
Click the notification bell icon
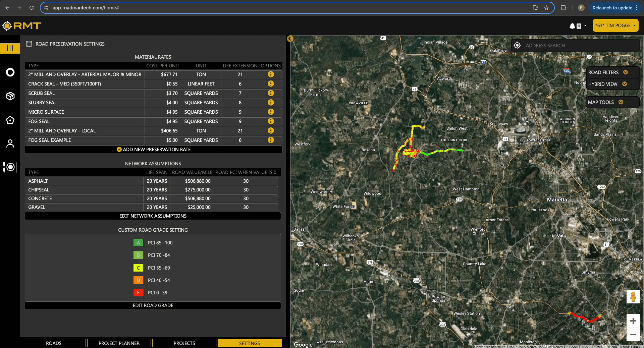pos(572,26)
